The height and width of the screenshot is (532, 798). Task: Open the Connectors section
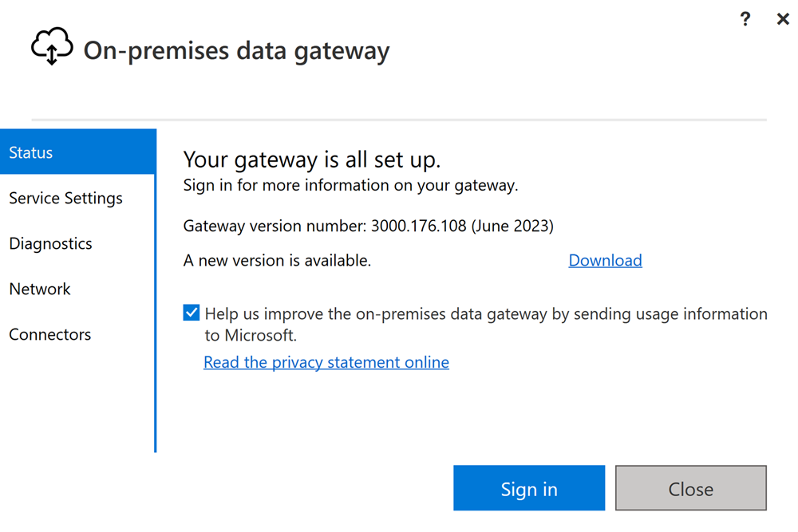tap(78, 334)
